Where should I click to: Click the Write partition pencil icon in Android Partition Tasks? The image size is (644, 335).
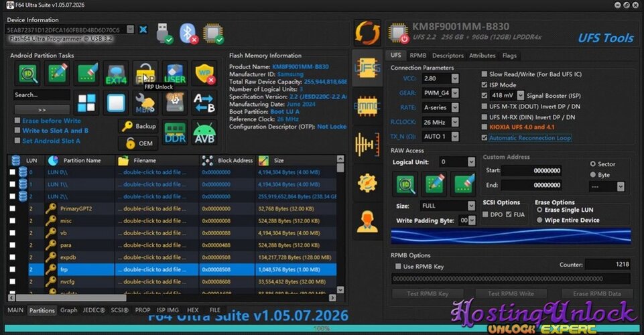pyautogui.click(x=58, y=74)
